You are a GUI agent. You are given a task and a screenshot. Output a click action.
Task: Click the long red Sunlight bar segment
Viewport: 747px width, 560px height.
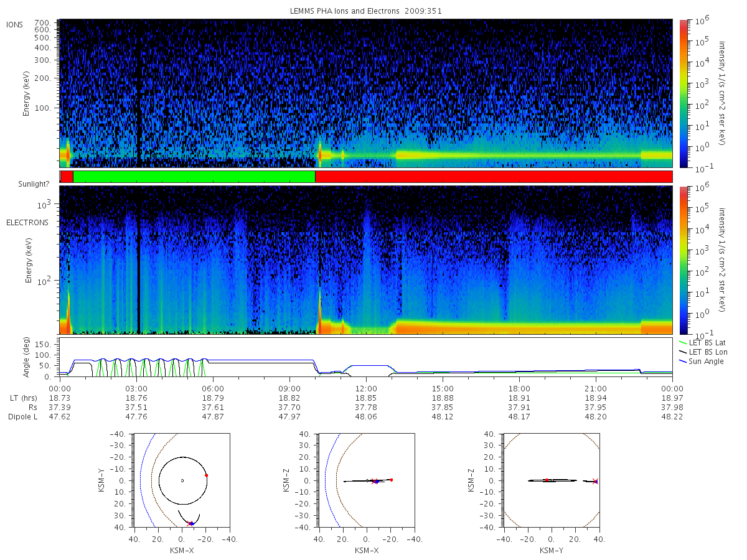[x=494, y=177]
